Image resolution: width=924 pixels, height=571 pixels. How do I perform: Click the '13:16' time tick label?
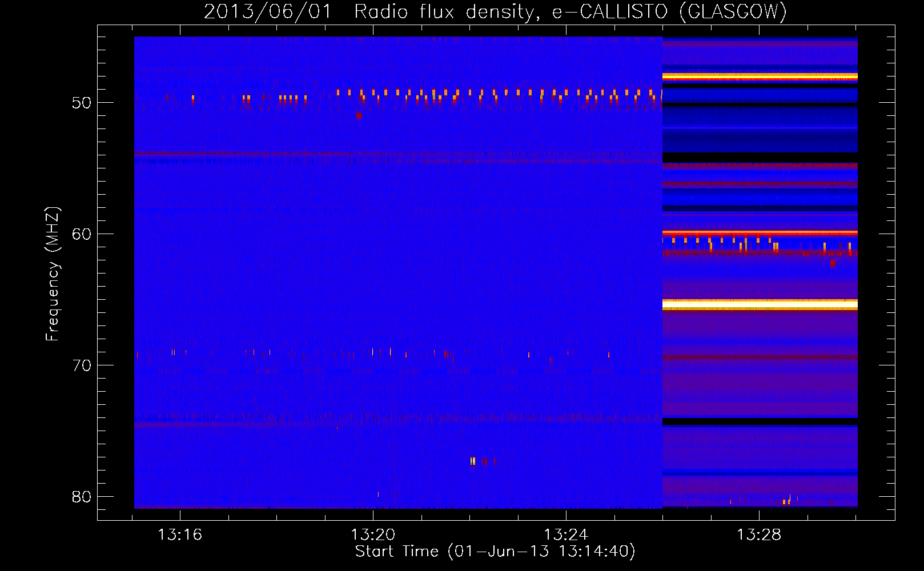180,535
